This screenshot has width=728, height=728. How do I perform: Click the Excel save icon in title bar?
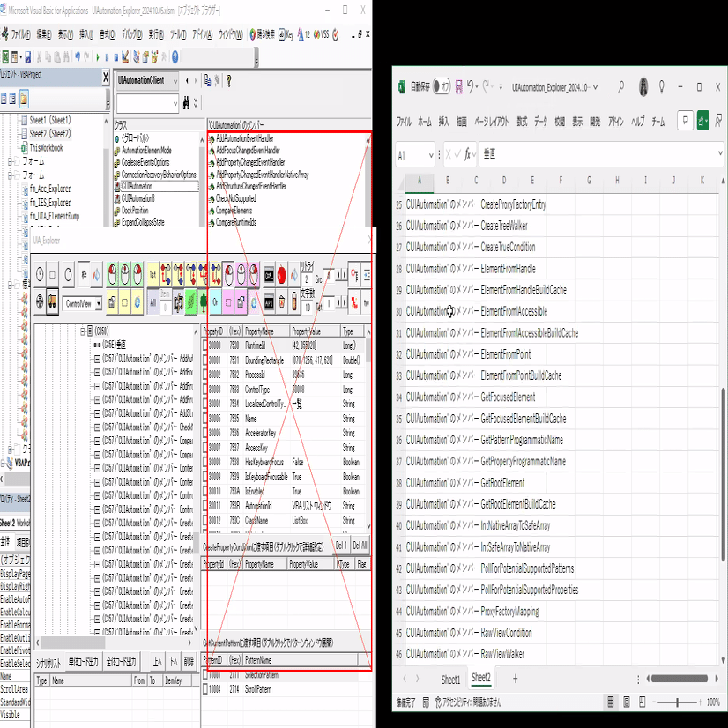pyautogui.click(x=458, y=87)
